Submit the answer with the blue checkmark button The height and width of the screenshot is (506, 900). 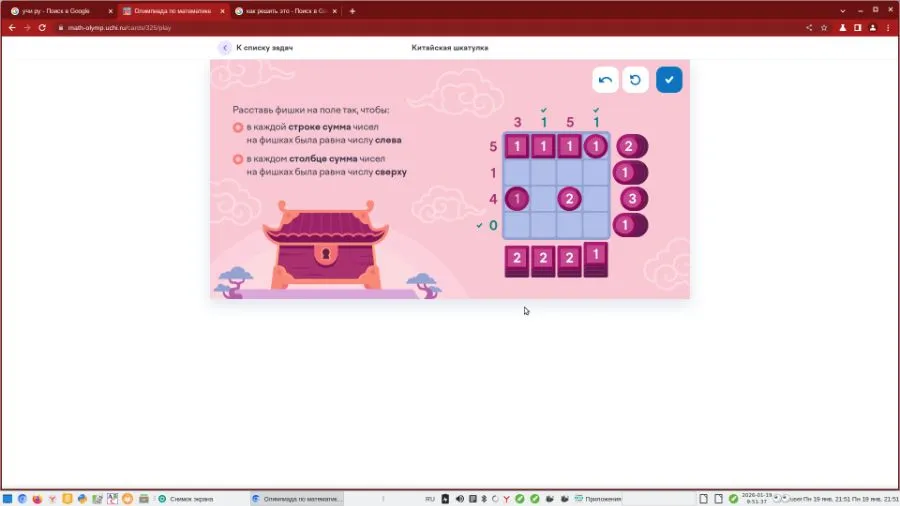click(669, 80)
